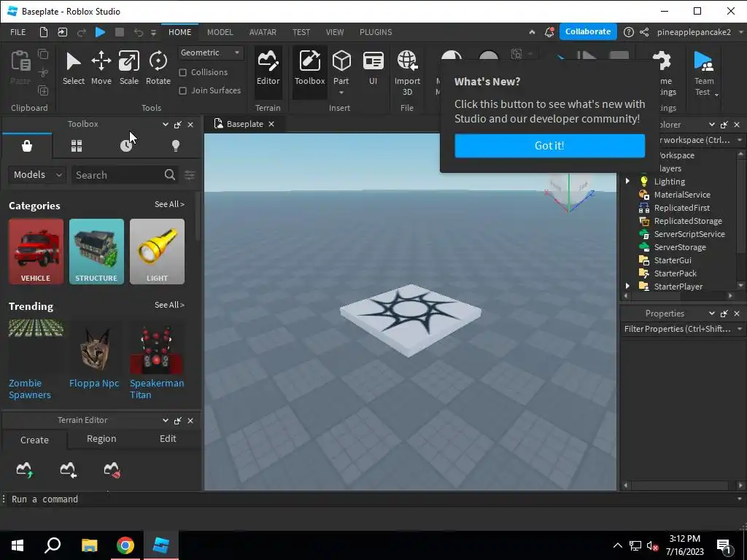This screenshot has height=560, width=747.
Task: Select the STRUCTURE category thumbnail
Action: [96, 252]
